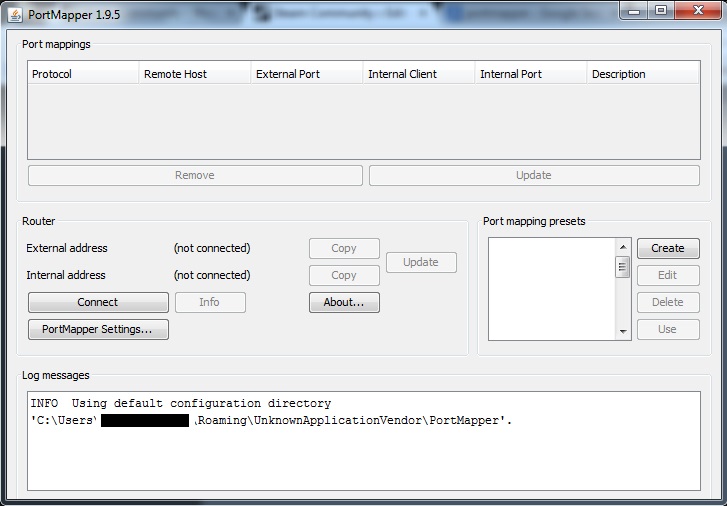Click the Edit preset button
This screenshot has width=727, height=506.
click(668, 275)
